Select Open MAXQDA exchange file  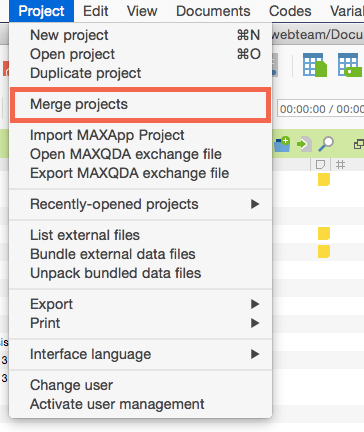(140, 154)
